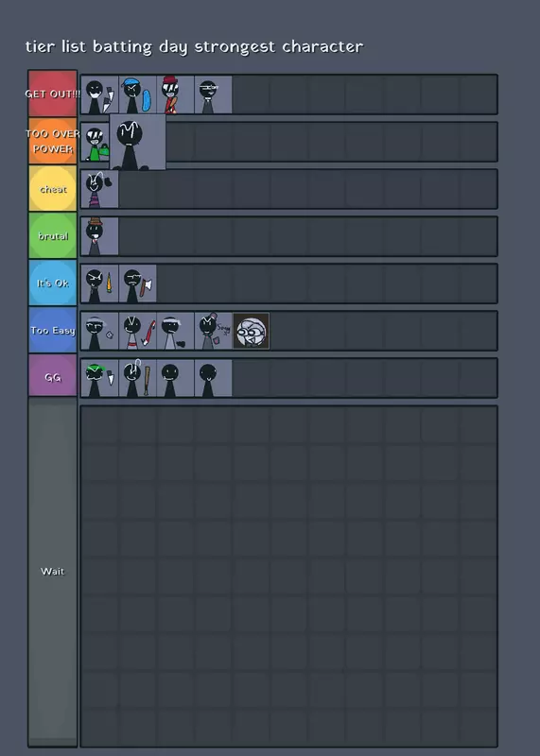Select the It's Ok tier label
Image resolution: width=540 pixels, height=756 pixels.
[x=53, y=283]
